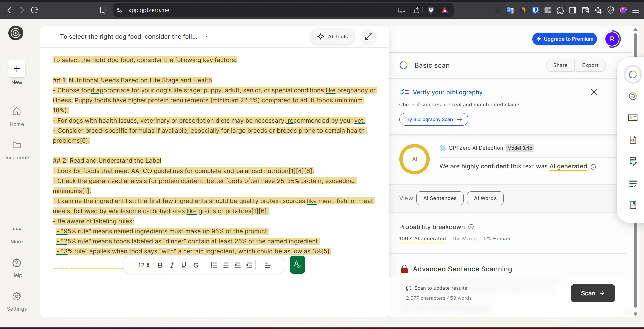644x329 pixels.
Task: Open the R profile avatar
Action: tap(612, 39)
